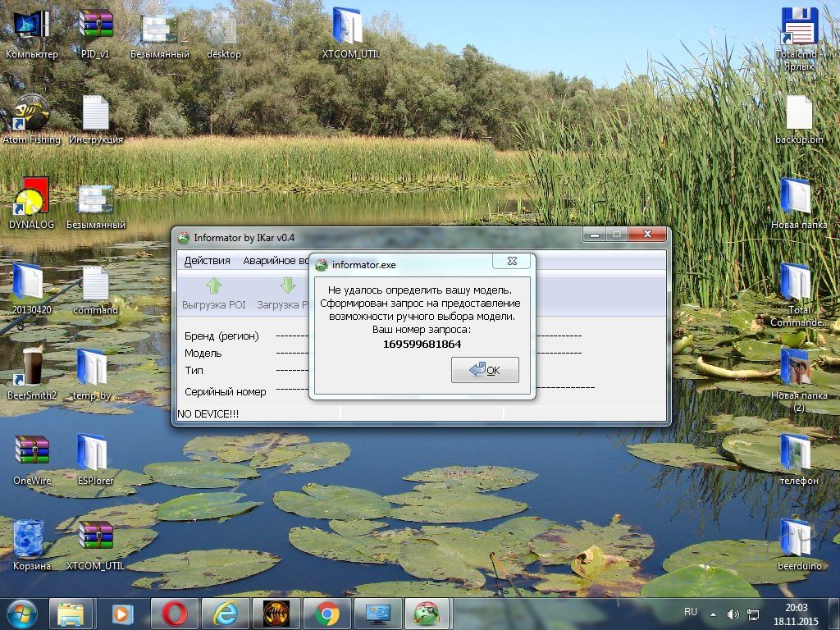840x630 pixels.
Task: Open Windows Explorer from the taskbar
Action: (71, 613)
